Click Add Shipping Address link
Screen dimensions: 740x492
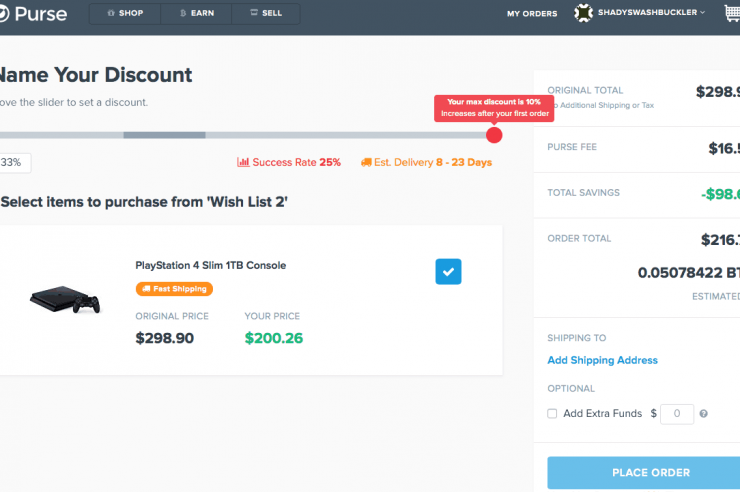602,360
